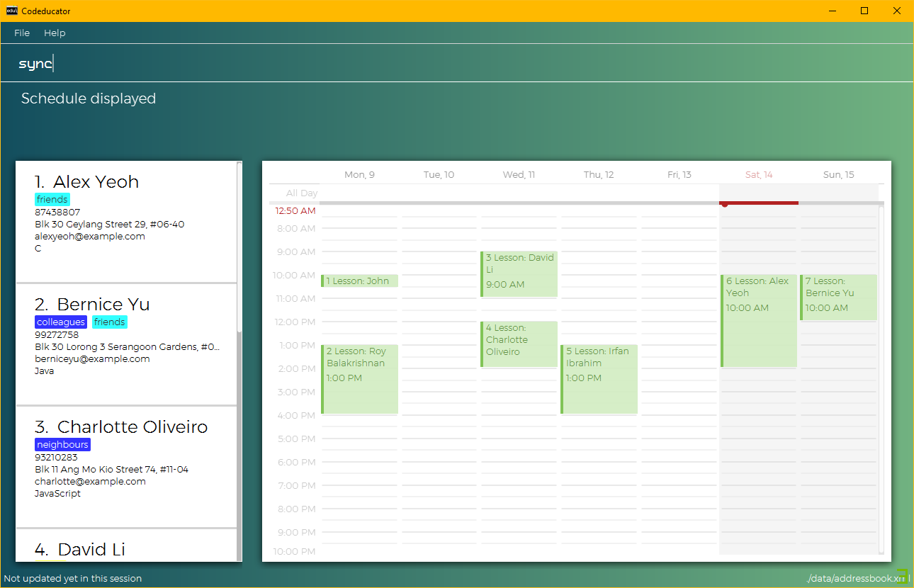The width and height of the screenshot is (914, 588).
Task: Click the 8:00 AM time label
Action: [297, 228]
